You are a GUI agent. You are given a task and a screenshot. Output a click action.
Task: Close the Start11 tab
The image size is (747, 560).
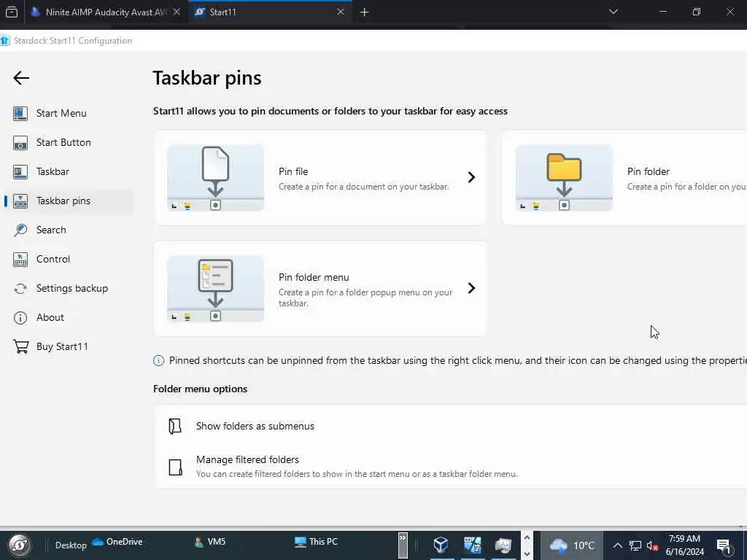[341, 12]
